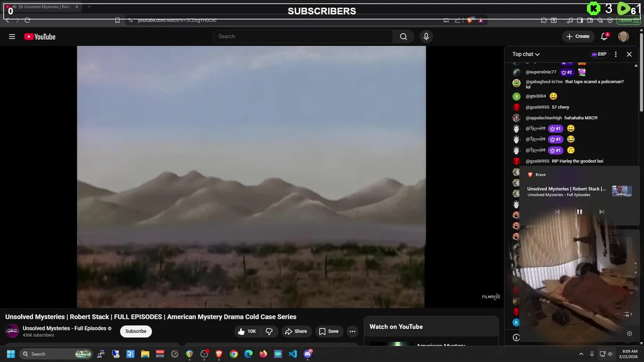Skip to previous track in media popup
Image resolution: width=644 pixels, height=362 pixels.
(557, 212)
